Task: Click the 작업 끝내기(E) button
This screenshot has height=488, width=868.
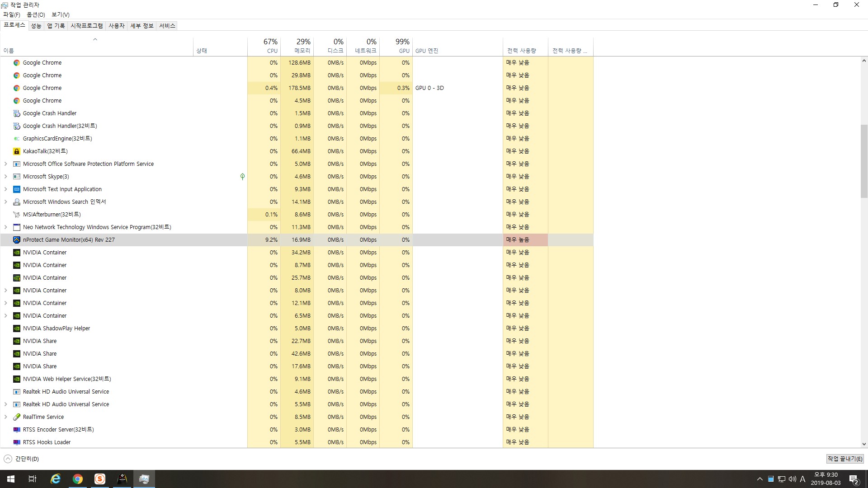Action: point(845,459)
